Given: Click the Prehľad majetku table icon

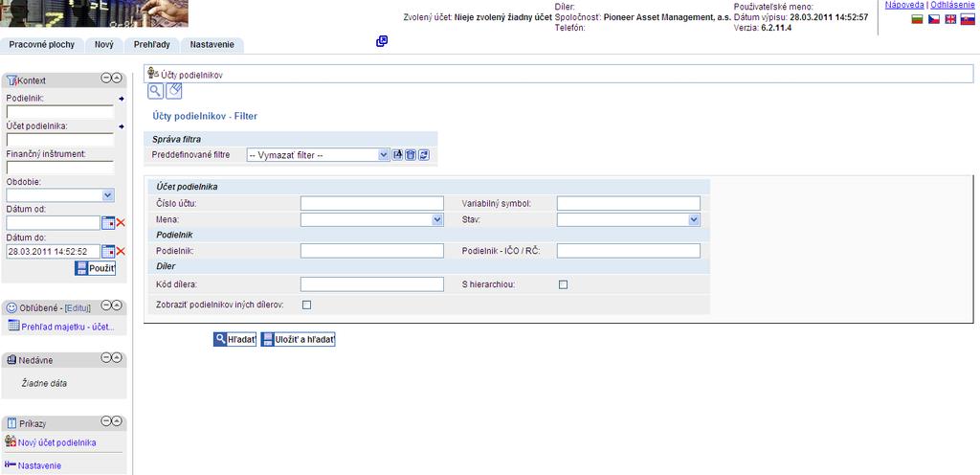Looking at the screenshot, I should coord(13,326).
